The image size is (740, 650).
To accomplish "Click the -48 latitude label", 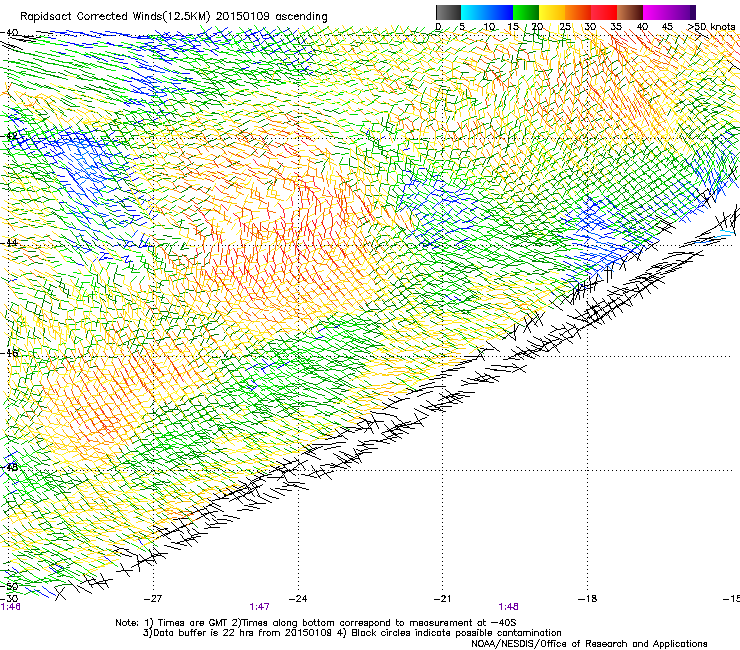I will tap(9, 467).
